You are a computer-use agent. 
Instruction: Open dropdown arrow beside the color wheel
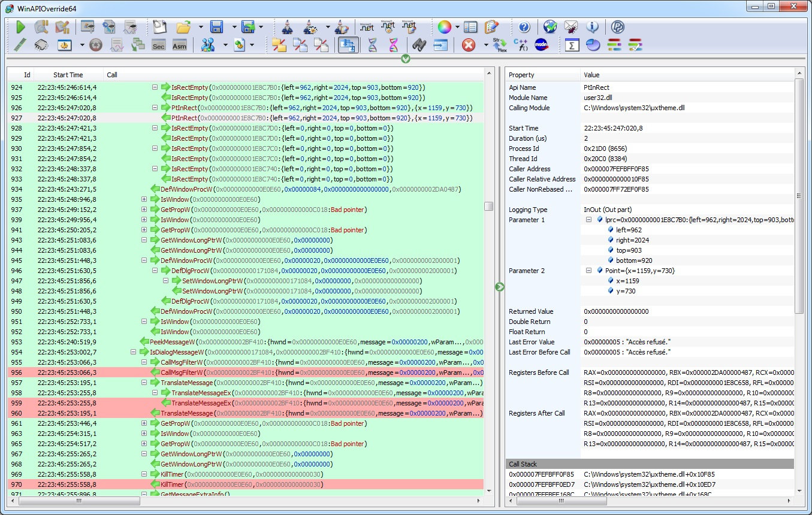point(457,27)
